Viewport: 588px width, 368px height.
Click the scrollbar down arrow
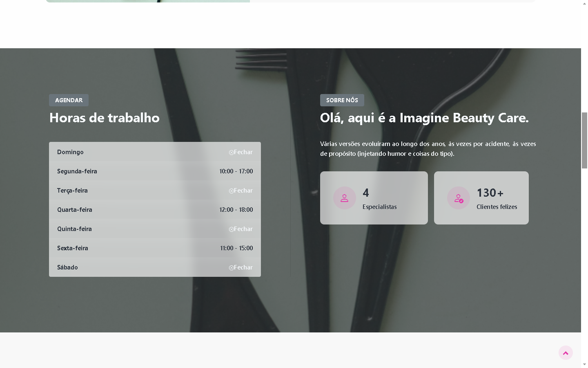point(584,364)
